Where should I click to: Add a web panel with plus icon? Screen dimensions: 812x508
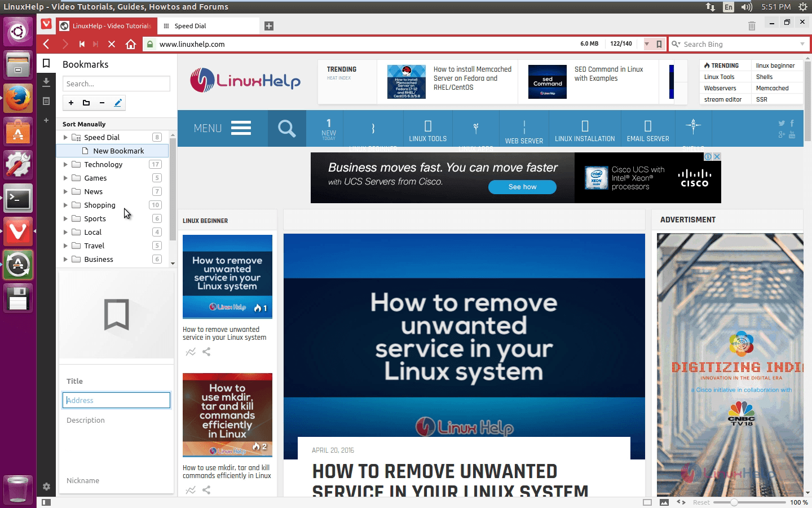coord(46,120)
